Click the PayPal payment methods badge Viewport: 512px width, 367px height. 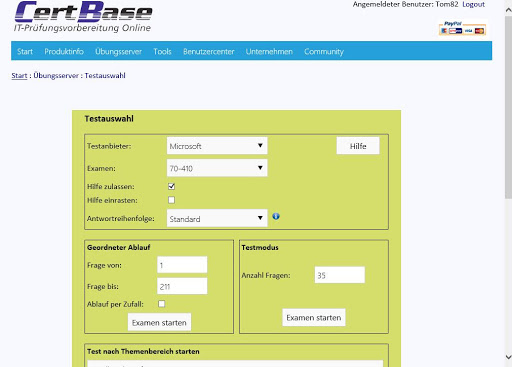coord(462,28)
